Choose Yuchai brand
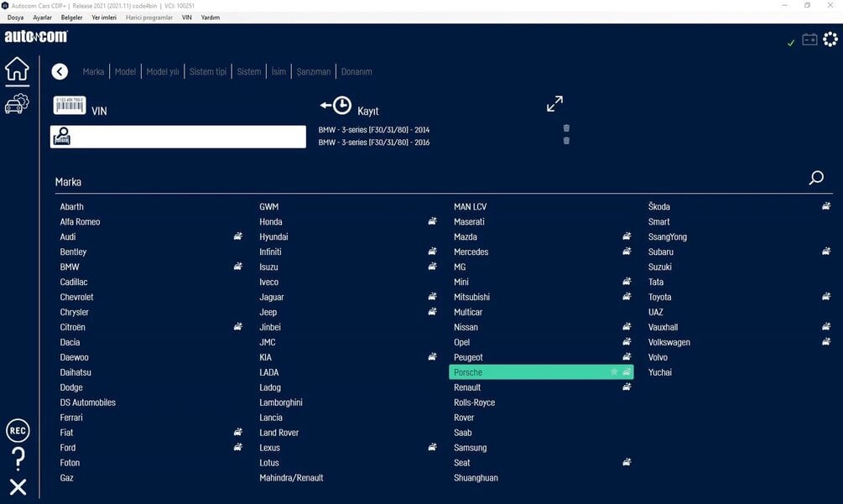The height and width of the screenshot is (504, 843). click(x=659, y=372)
